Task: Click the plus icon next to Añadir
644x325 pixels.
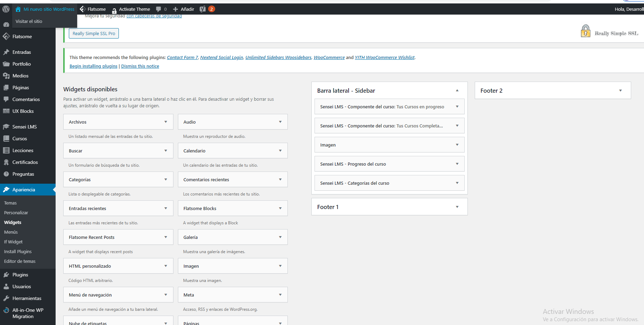Action: click(x=176, y=9)
